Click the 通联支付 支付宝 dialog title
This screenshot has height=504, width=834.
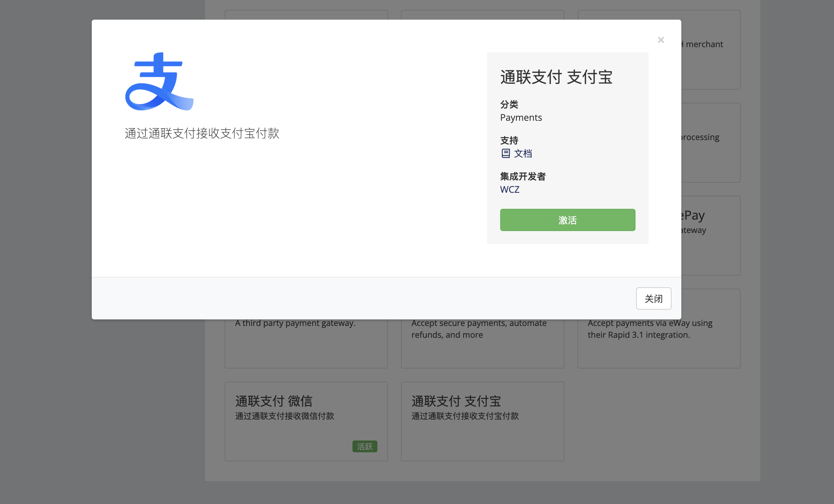[556, 77]
